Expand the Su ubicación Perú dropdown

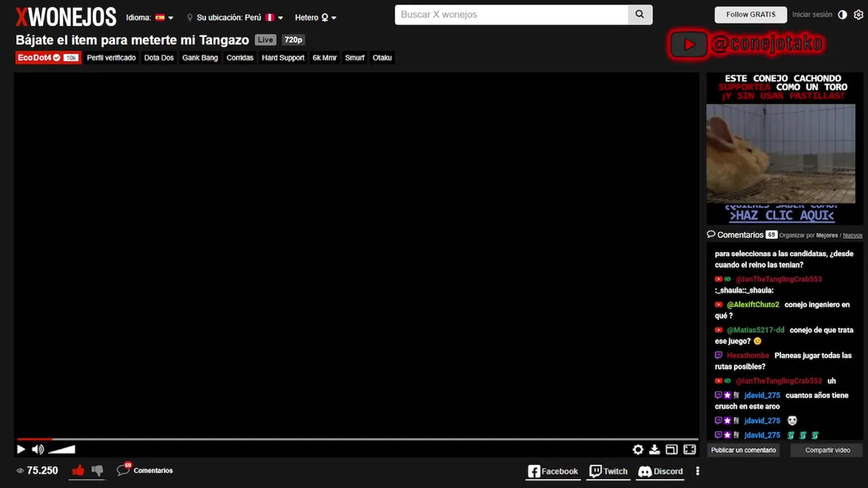235,18
